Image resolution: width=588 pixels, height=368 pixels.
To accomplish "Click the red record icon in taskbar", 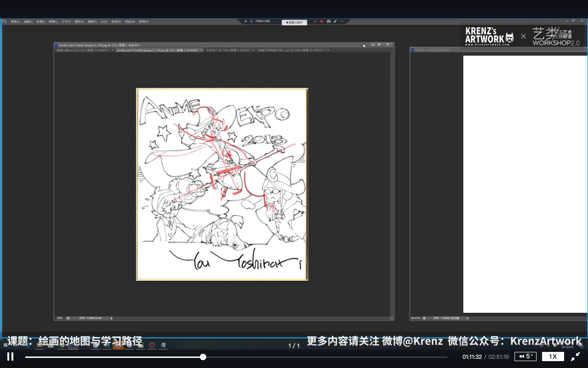I will click(x=152, y=345).
